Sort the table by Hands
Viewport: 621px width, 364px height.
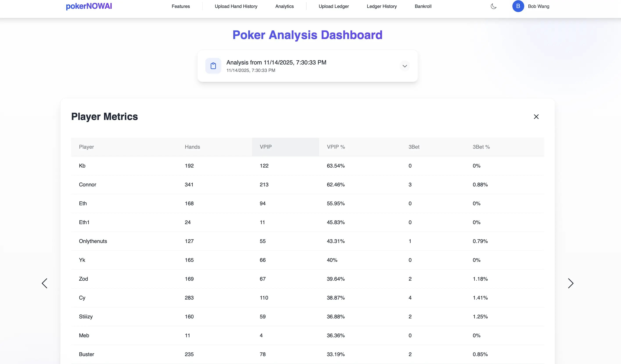192,147
